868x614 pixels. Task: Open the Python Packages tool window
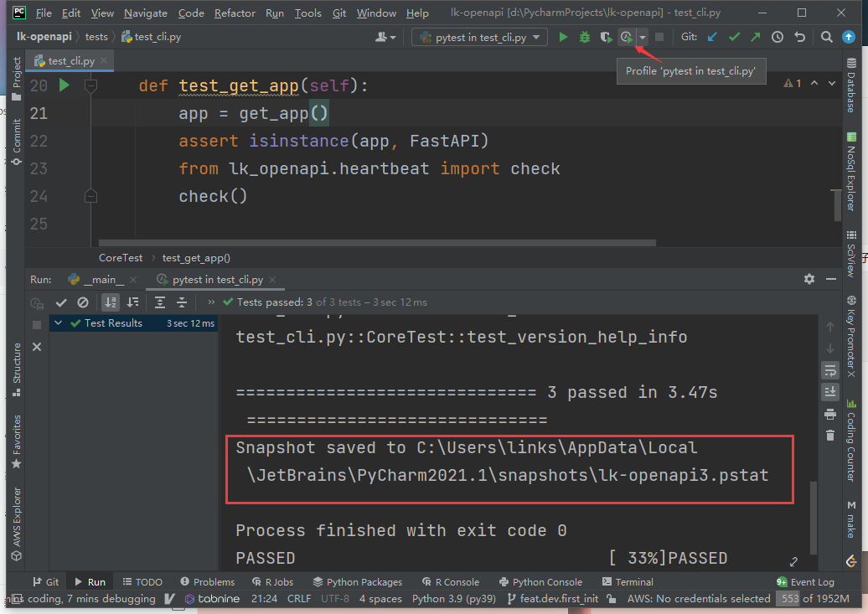point(357,582)
